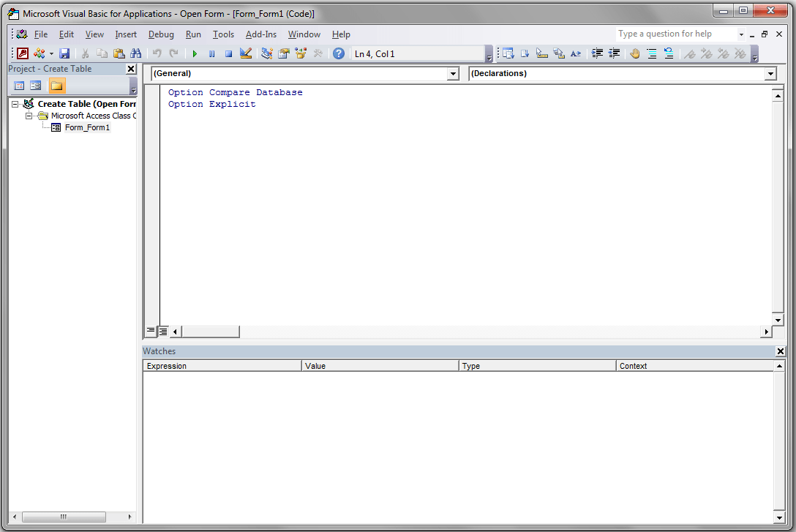This screenshot has width=796, height=532.
Task: Open the Window menu
Action: [304, 34]
